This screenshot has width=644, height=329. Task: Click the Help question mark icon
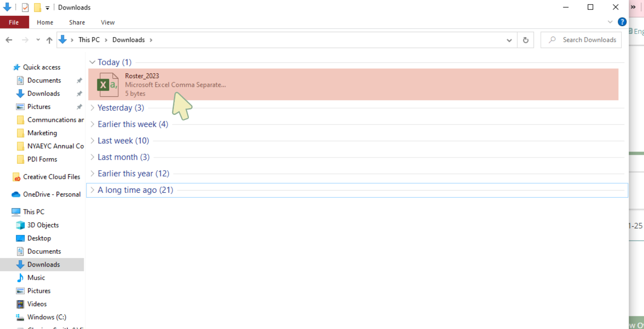pos(622,22)
